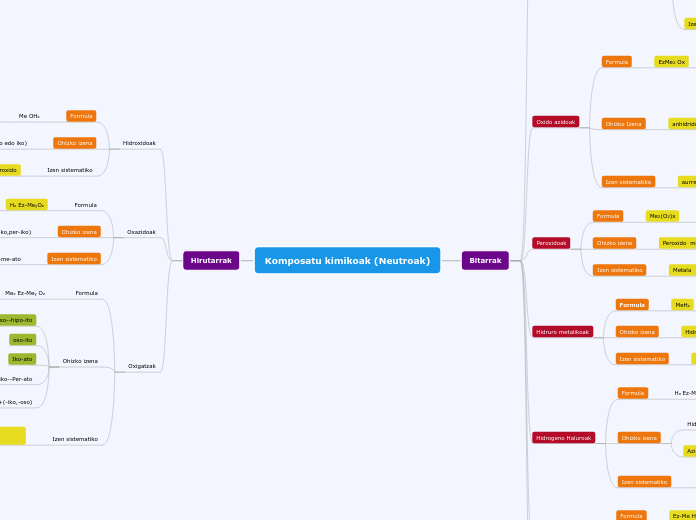The width and height of the screenshot is (696, 520).
Task: Select the Hidrogeno Haluroak node
Action: click(563, 438)
